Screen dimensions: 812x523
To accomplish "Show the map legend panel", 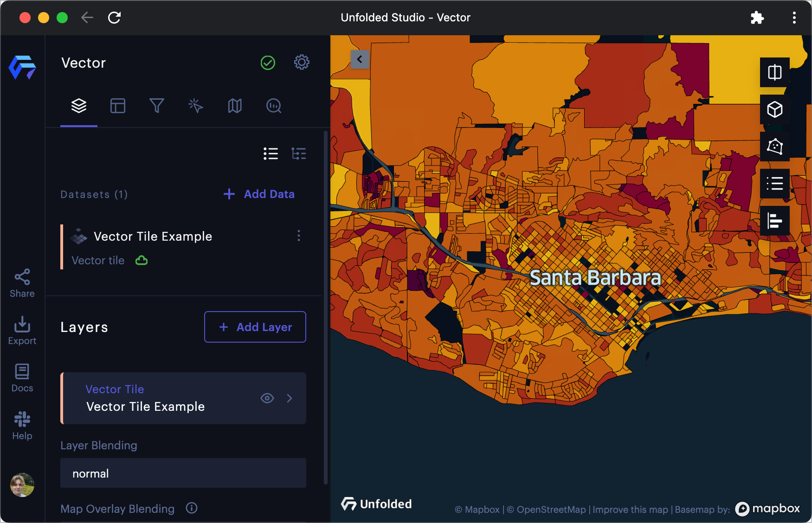I will coord(774,184).
